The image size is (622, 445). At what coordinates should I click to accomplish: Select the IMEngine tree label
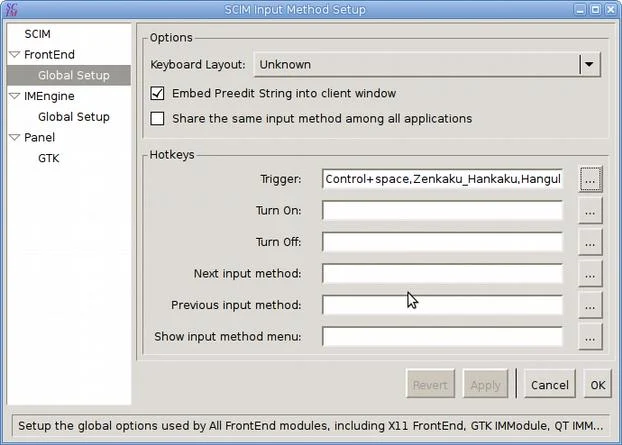pyautogui.click(x=49, y=96)
